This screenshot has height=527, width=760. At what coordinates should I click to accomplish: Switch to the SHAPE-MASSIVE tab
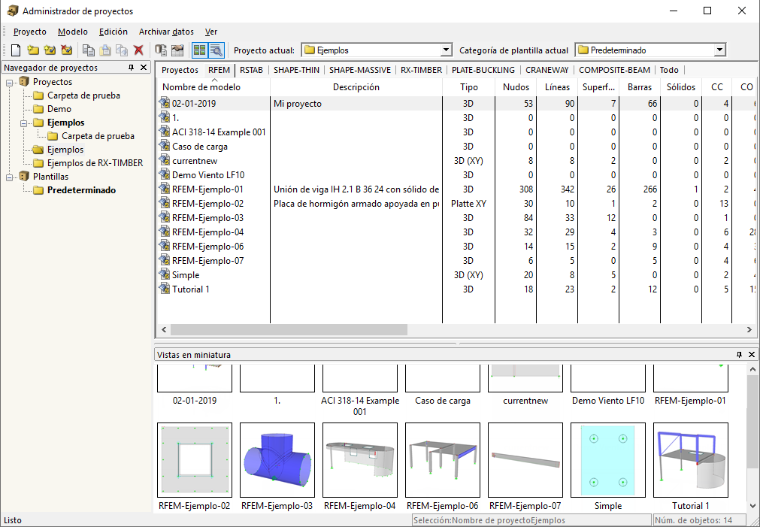[x=360, y=70]
